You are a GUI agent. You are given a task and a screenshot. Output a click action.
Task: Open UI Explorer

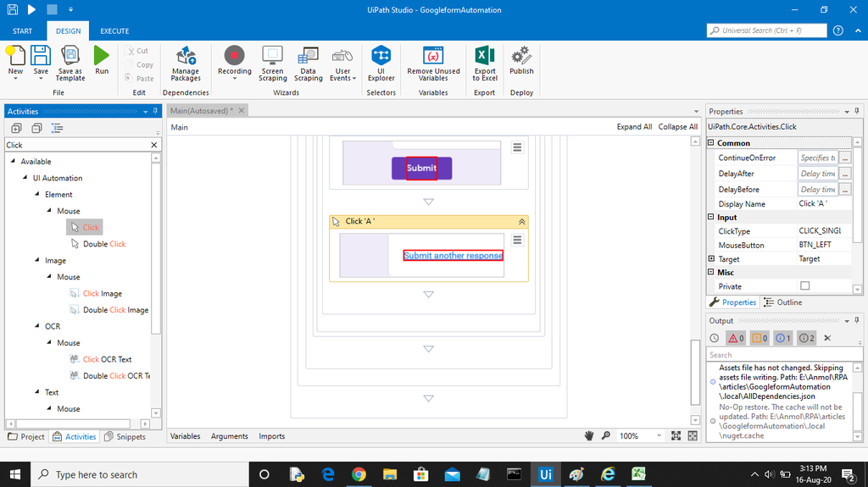point(381,63)
